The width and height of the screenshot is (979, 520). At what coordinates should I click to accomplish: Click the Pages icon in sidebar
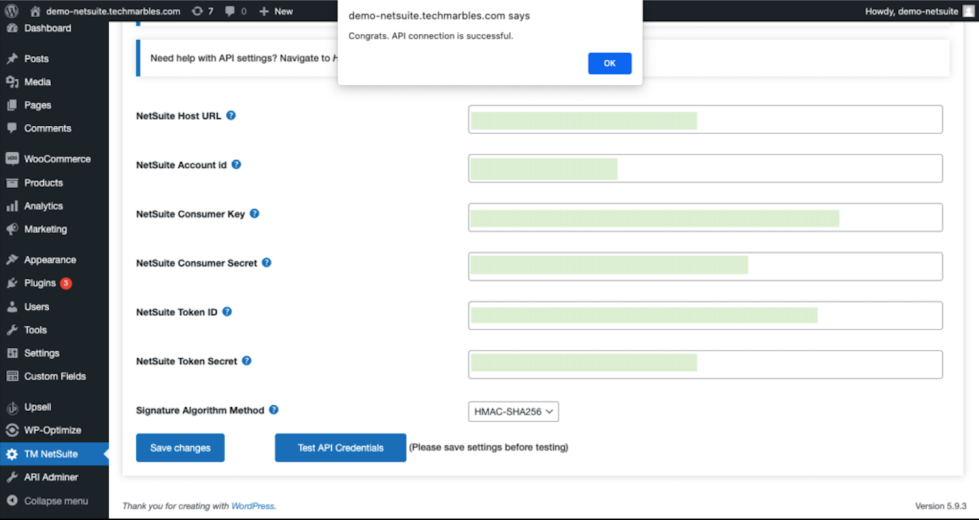12,105
